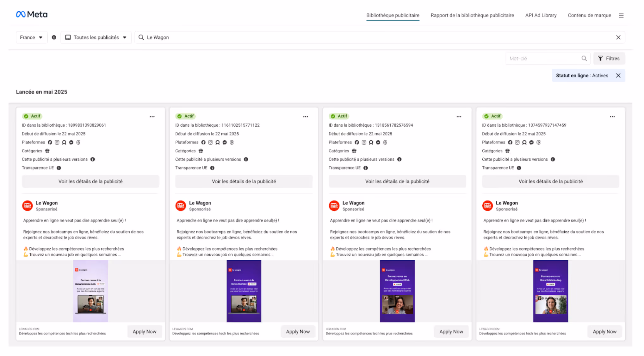The height and width of the screenshot is (356, 644).
Task: Open the Data Analyse ad thumbnail
Action: [244, 291]
